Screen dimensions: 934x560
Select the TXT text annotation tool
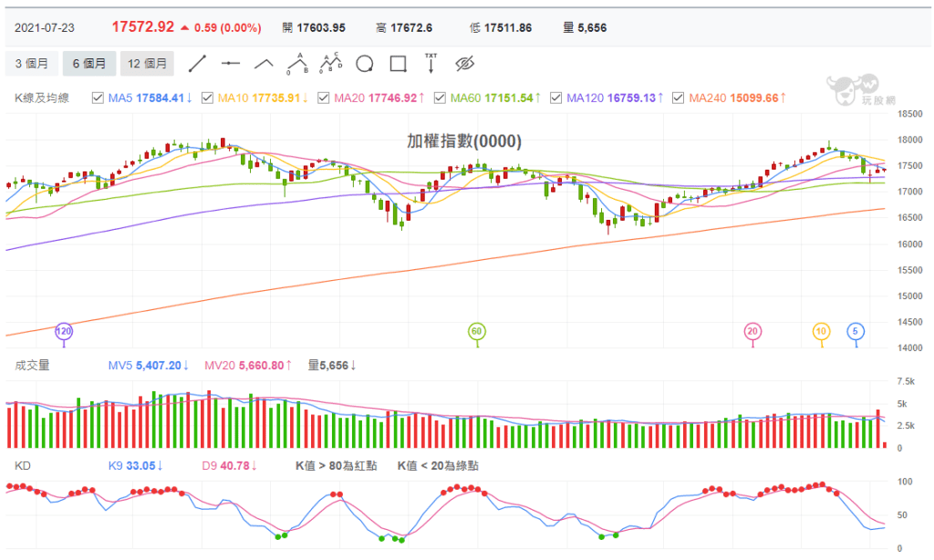pyautogui.click(x=431, y=63)
